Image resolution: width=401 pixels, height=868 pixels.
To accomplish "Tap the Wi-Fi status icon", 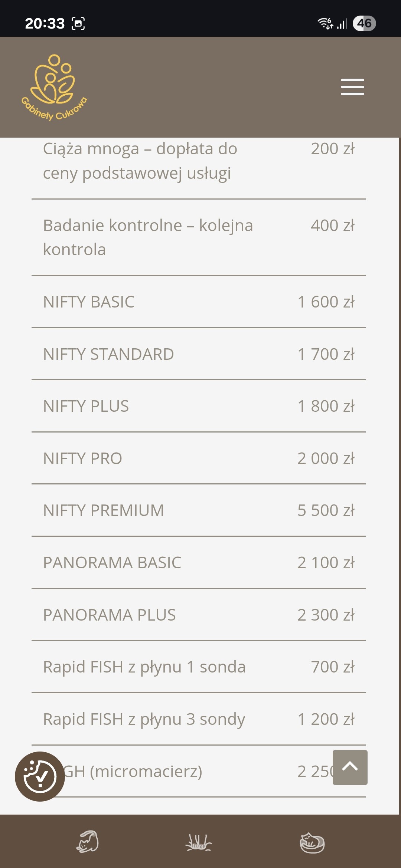I will [325, 23].
